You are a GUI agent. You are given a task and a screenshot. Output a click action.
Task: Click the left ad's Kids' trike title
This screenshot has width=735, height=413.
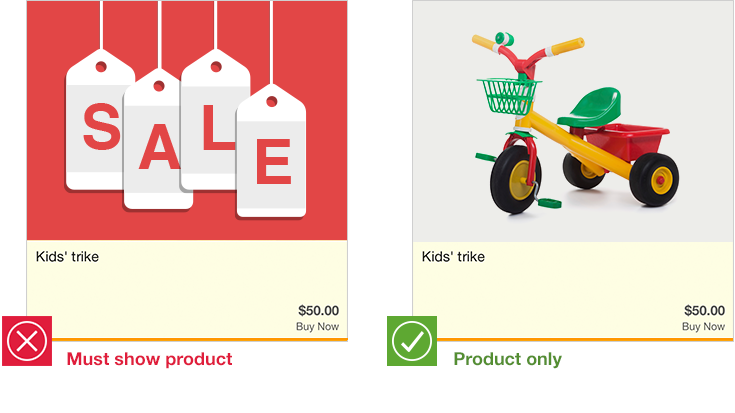point(68,256)
